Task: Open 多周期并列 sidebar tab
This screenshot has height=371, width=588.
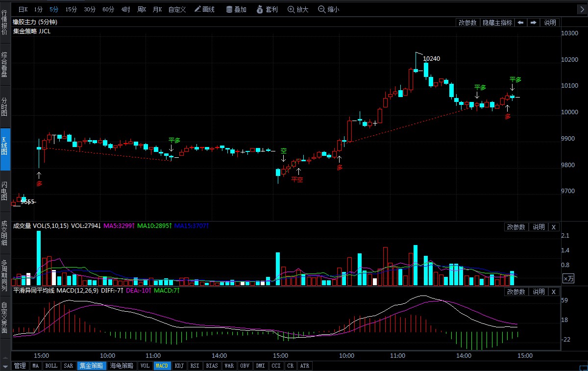Action: click(x=5, y=275)
